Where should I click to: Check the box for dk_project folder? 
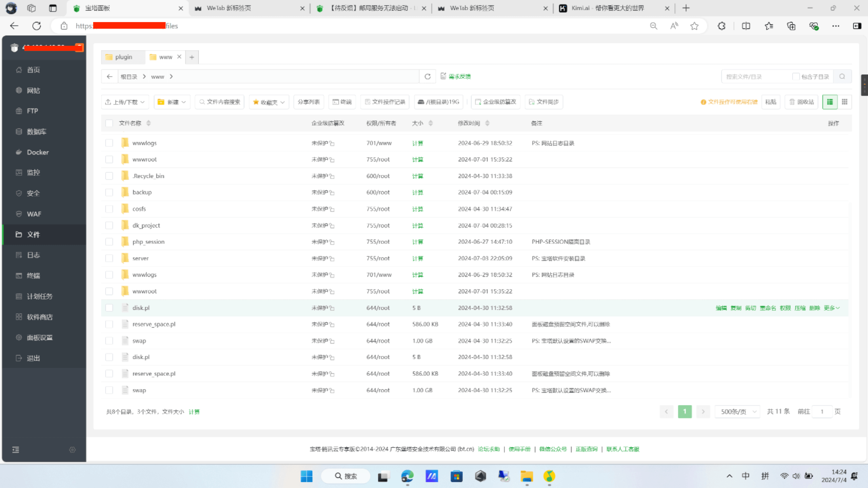tap(109, 225)
